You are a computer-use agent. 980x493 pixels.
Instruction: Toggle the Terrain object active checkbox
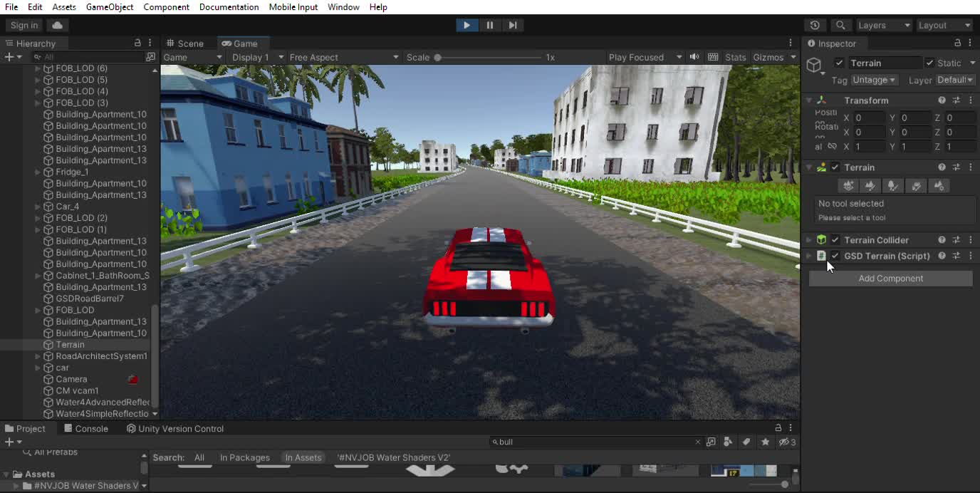pyautogui.click(x=839, y=63)
